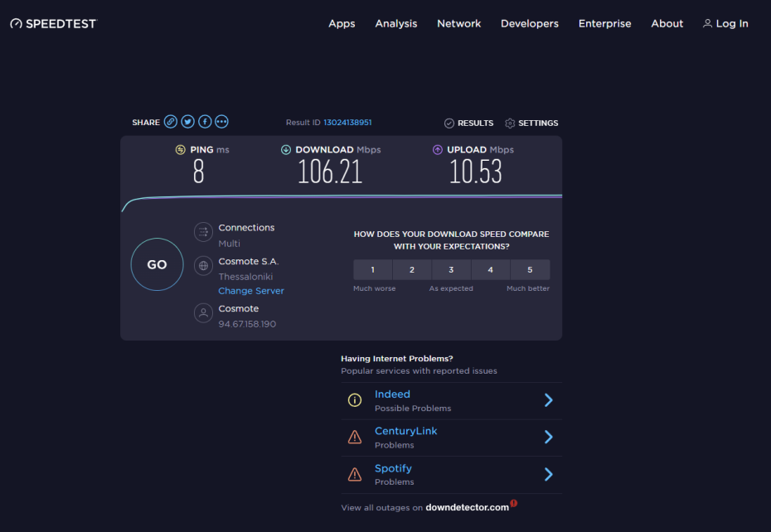
Task: Click the Speedtest logo
Action: 54,23
